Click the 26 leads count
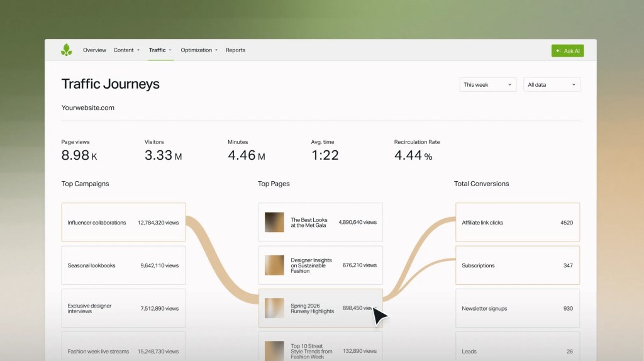This screenshot has height=361, width=644. 570,352
